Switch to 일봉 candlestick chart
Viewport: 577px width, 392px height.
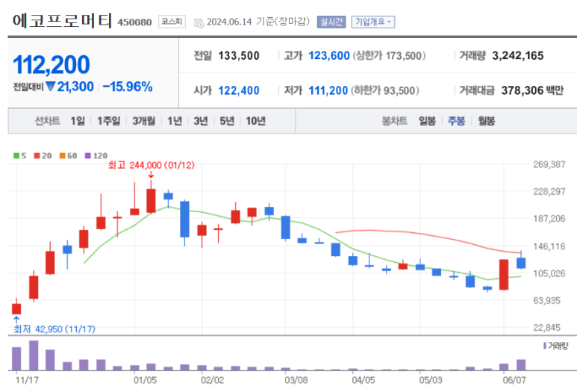pyautogui.click(x=427, y=121)
